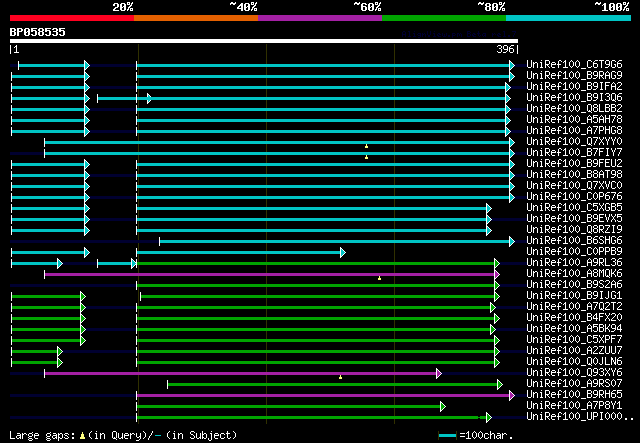The width and height of the screenshot is (640, 443).
Task: Open hit UniRef100_B9I3Q6
Action: click(x=574, y=98)
